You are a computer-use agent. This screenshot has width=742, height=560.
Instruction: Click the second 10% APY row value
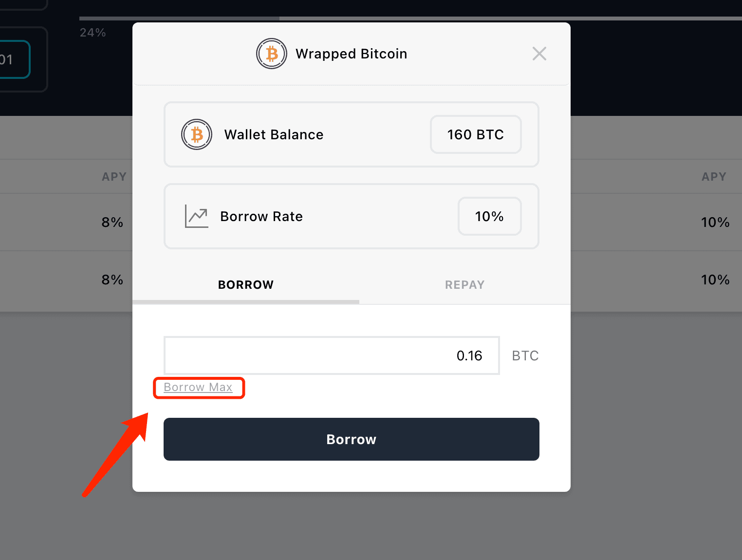(x=715, y=280)
